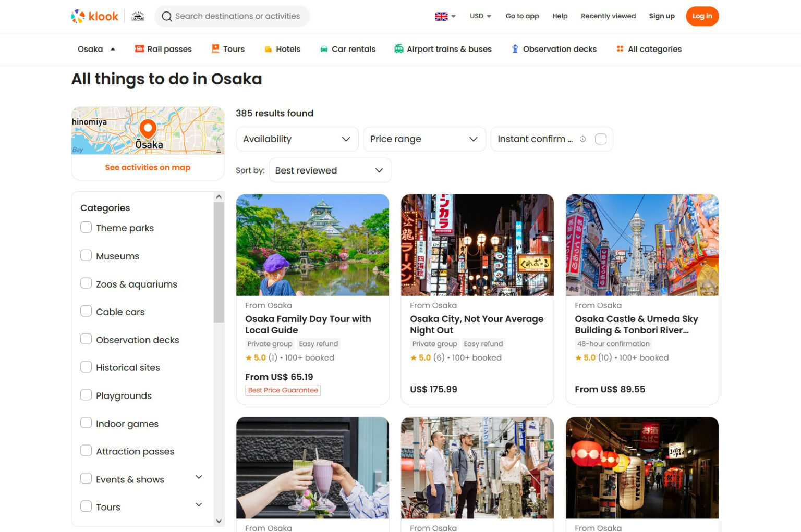The width and height of the screenshot is (801, 532).
Task: Click the Help menu item
Action: click(x=560, y=16)
